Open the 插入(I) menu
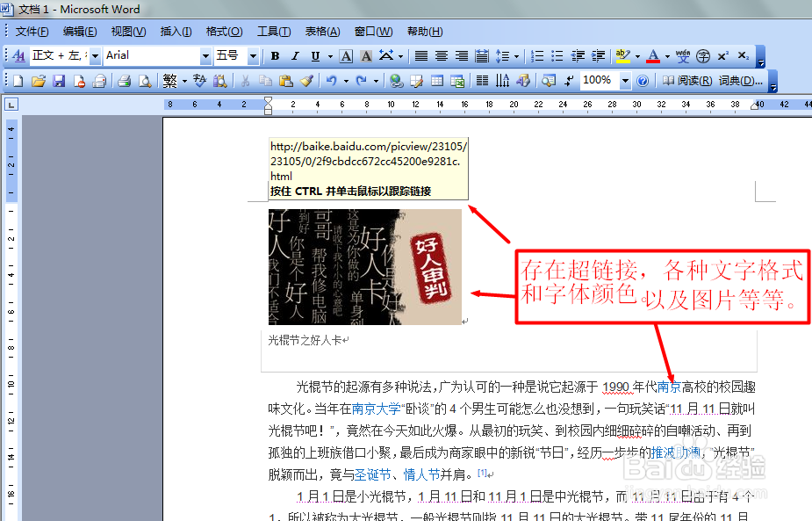This screenshot has width=812, height=521. click(x=176, y=32)
